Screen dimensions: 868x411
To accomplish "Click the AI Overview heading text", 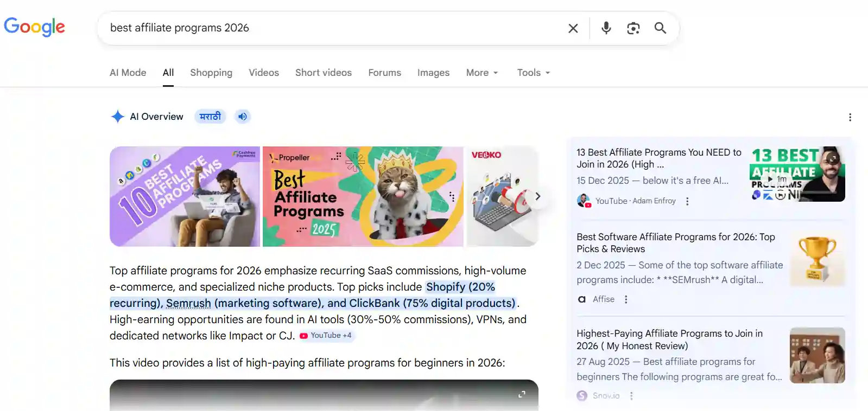I will click(x=156, y=117).
